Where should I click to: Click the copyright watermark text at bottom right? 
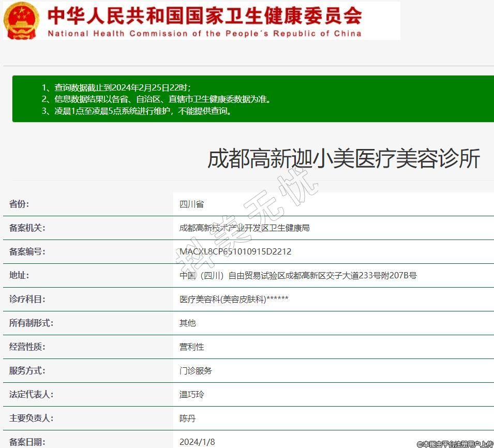tap(455, 444)
